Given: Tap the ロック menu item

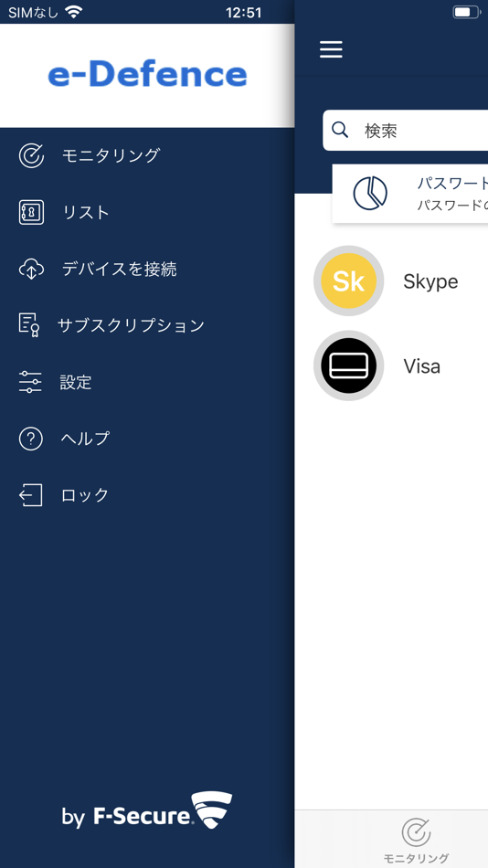Looking at the screenshot, I should point(85,495).
